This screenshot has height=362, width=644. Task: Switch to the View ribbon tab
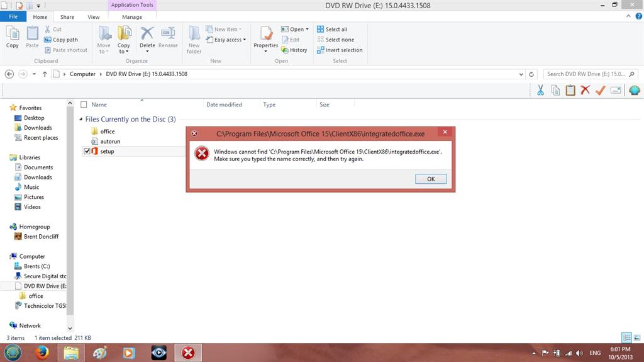pyautogui.click(x=93, y=17)
